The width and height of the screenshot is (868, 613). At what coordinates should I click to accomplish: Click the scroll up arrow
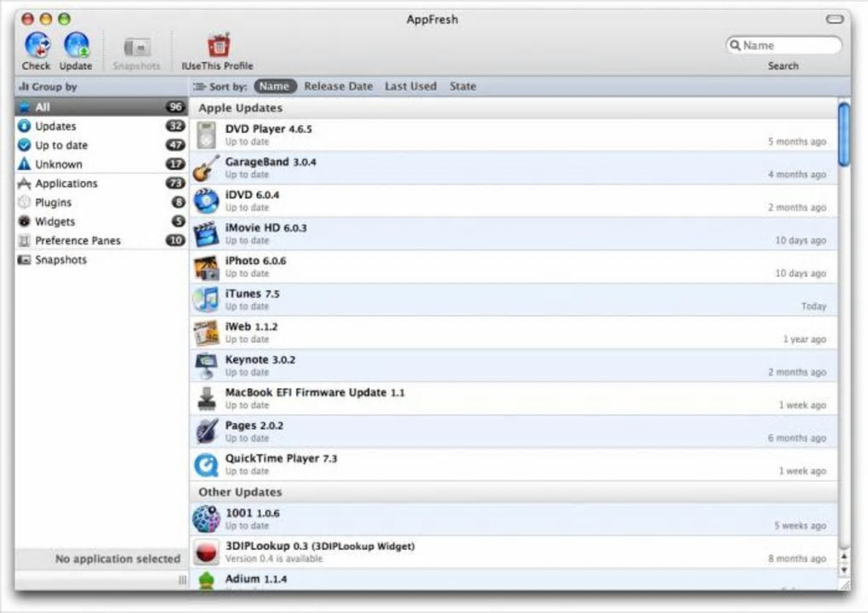pyautogui.click(x=844, y=557)
